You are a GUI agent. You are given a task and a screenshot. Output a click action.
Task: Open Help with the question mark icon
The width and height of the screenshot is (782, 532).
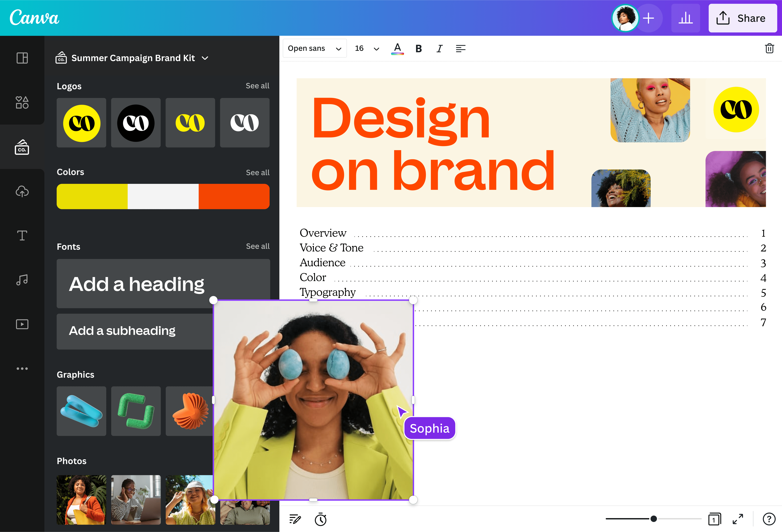pyautogui.click(x=768, y=519)
